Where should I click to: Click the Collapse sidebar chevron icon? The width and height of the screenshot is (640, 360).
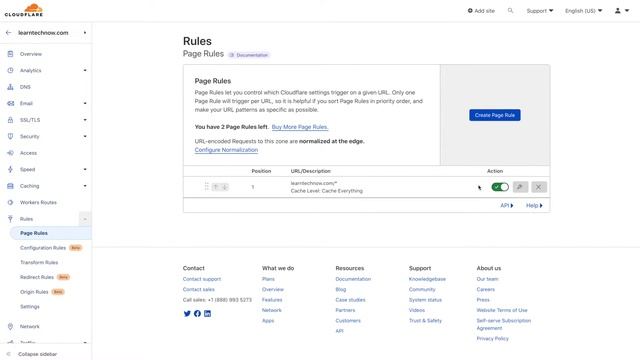[9, 354]
